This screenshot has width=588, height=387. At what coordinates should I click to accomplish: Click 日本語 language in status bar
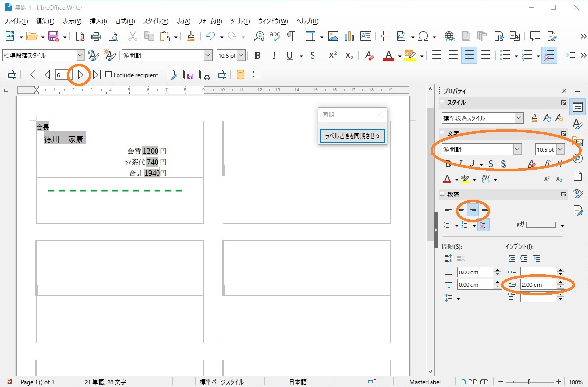[x=298, y=382]
